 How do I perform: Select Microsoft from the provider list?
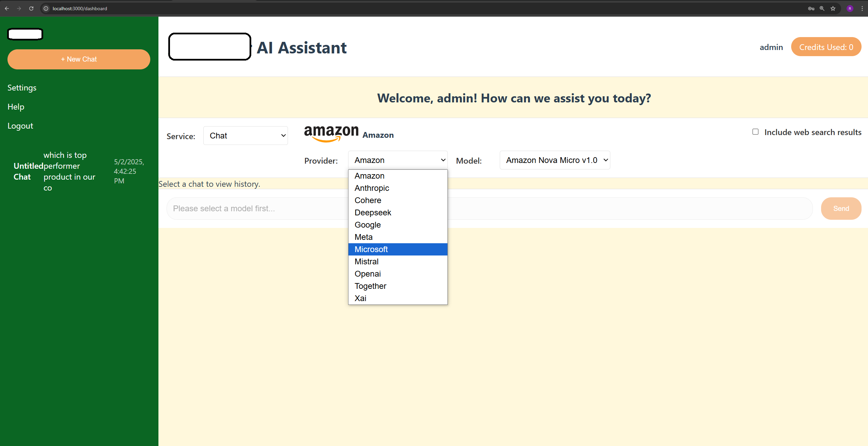coord(371,249)
